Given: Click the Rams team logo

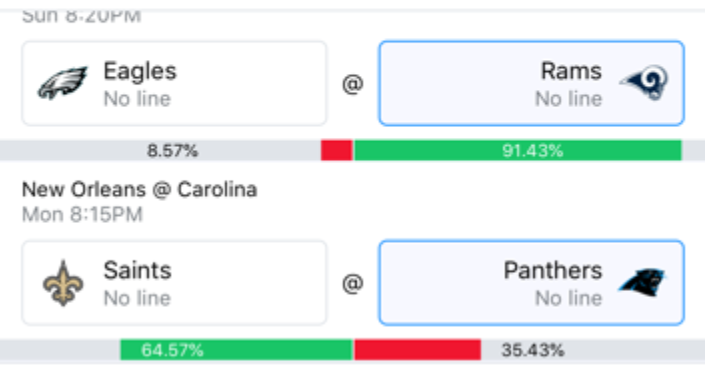Looking at the screenshot, I should point(644,83).
